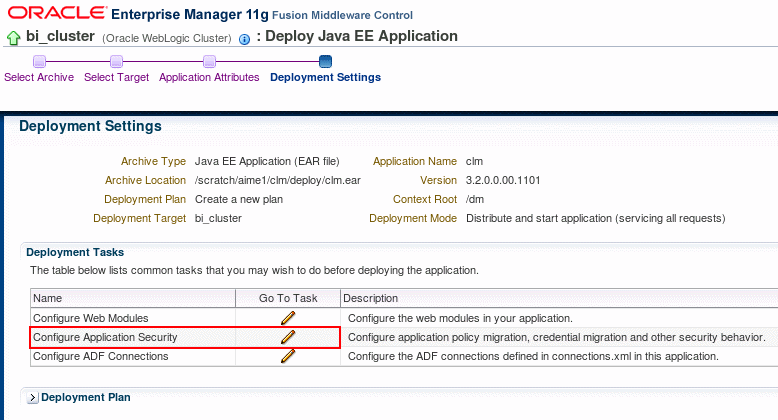The height and width of the screenshot is (420, 778).
Task: Select the Deployment Settings step label
Action: coord(325,77)
